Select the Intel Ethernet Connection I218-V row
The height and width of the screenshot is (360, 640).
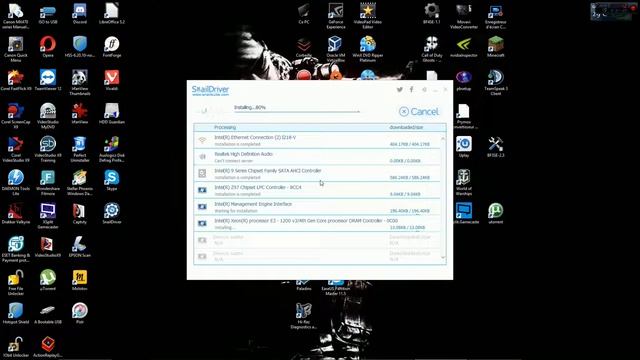point(317,140)
